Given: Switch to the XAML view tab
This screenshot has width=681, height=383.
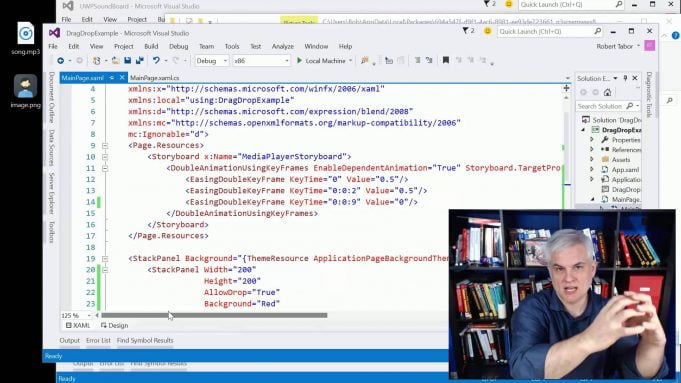Looking at the screenshot, I should pos(78,325).
